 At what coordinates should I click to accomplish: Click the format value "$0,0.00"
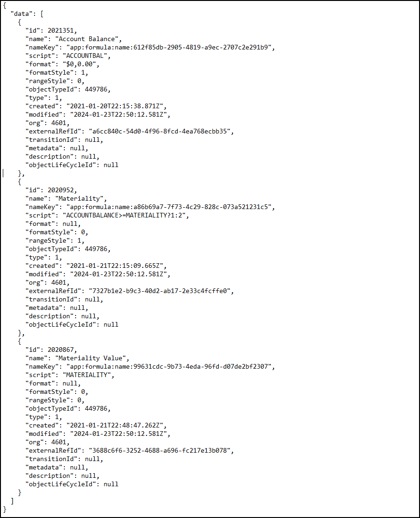79,64
